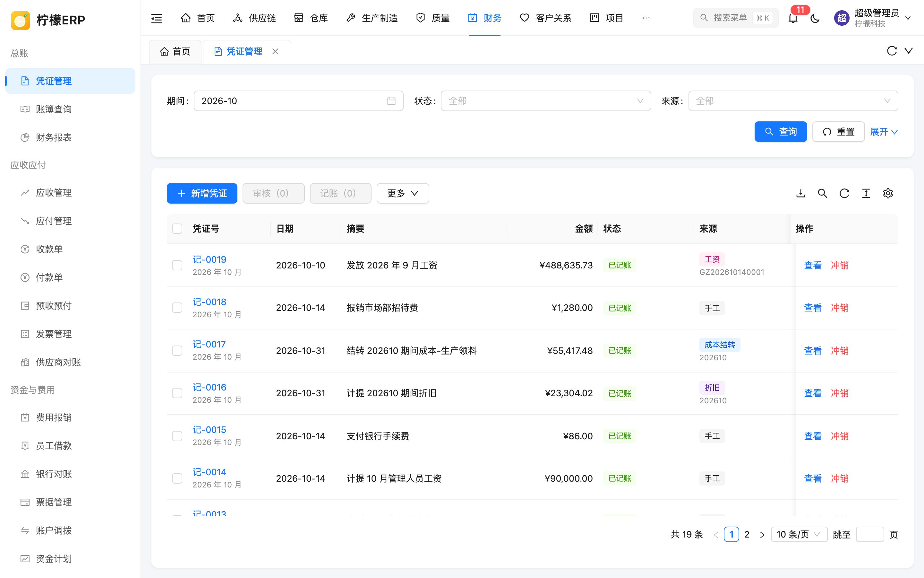Image resolution: width=924 pixels, height=578 pixels.
Task: Check the row 记-0017 checkbox
Action: click(177, 351)
